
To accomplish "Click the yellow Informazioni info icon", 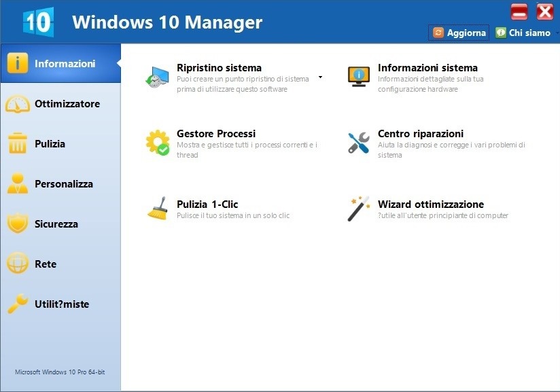I will coord(17,63).
